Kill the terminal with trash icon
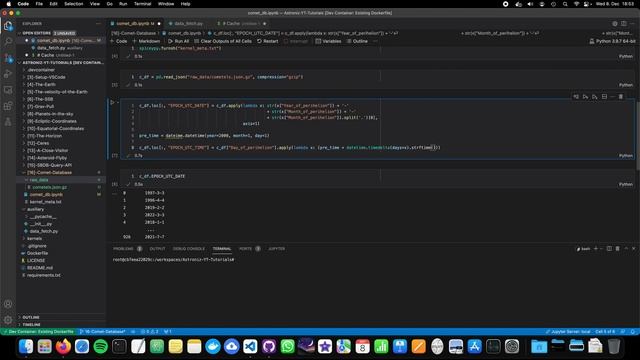 [x=618, y=249]
